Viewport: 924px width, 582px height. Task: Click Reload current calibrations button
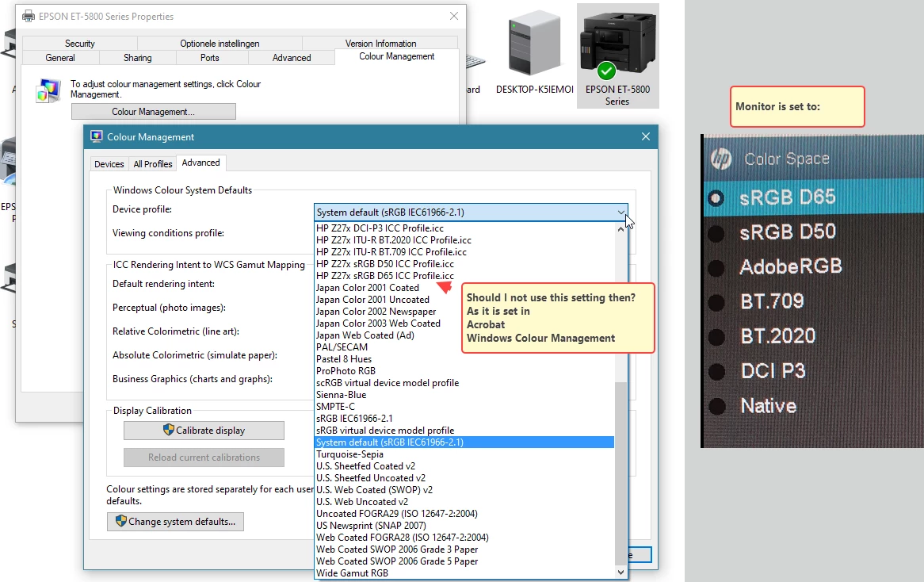[x=204, y=458]
